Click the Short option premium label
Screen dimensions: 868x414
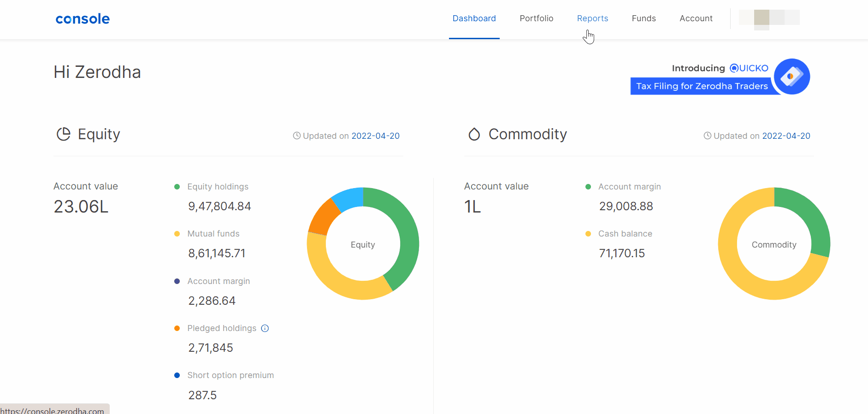tap(230, 375)
